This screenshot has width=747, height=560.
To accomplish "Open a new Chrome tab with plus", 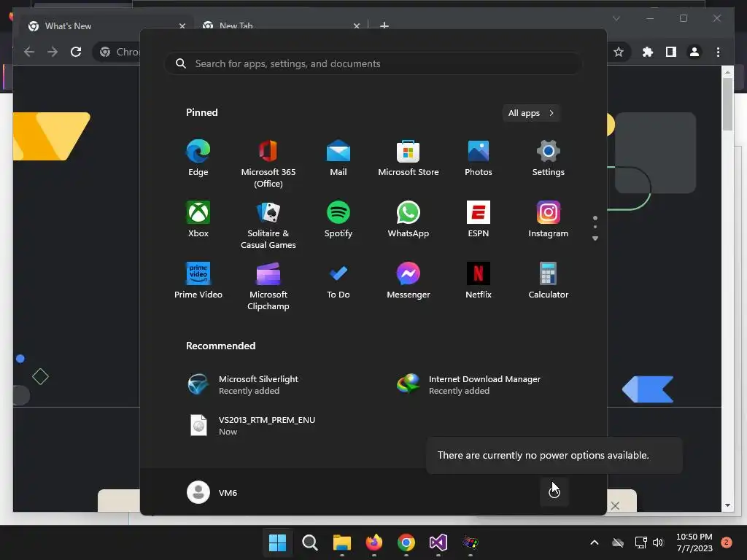I will pos(384,26).
